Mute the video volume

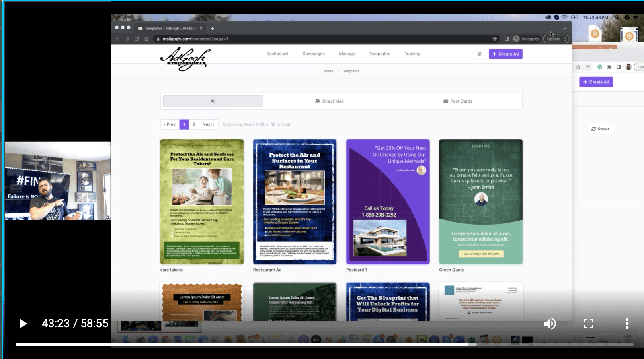pos(550,324)
